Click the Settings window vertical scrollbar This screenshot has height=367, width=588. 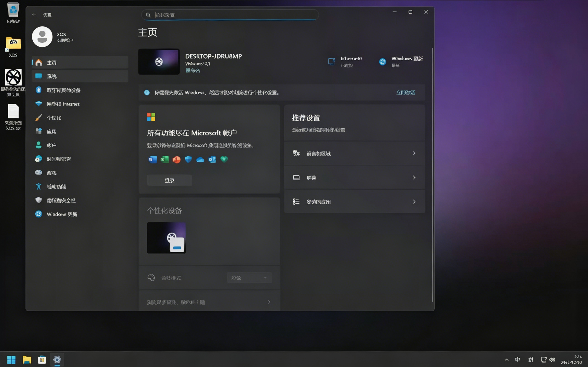432,175
